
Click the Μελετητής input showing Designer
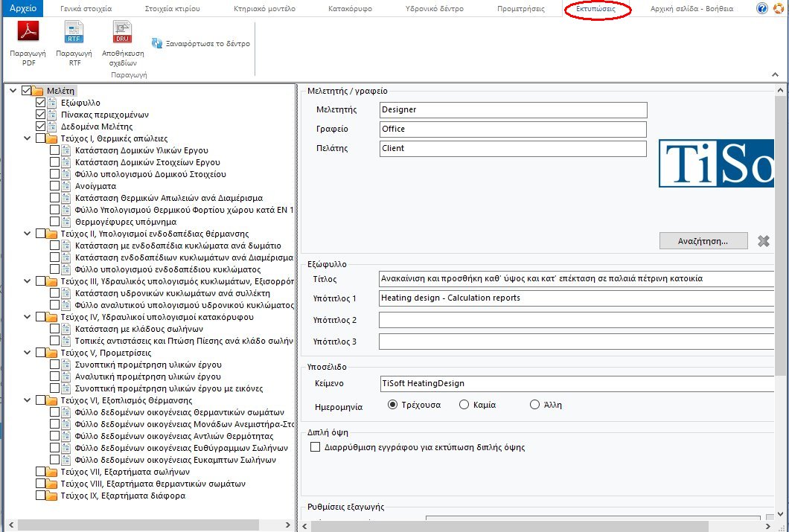click(x=514, y=109)
